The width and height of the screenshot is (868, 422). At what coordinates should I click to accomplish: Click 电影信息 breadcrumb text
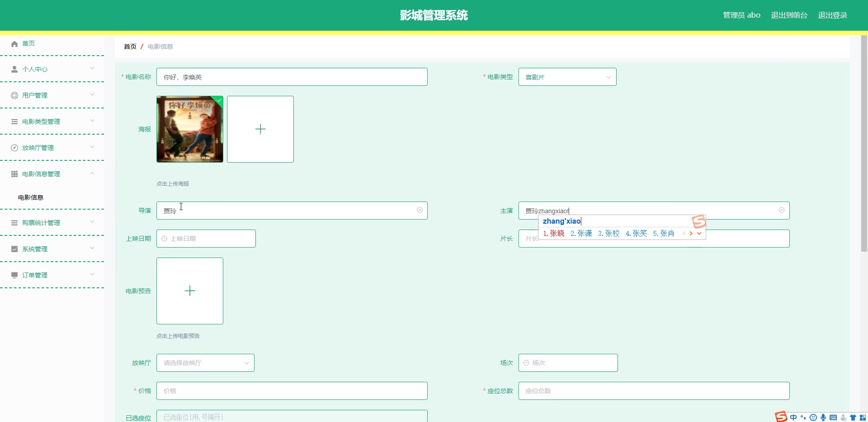click(160, 47)
